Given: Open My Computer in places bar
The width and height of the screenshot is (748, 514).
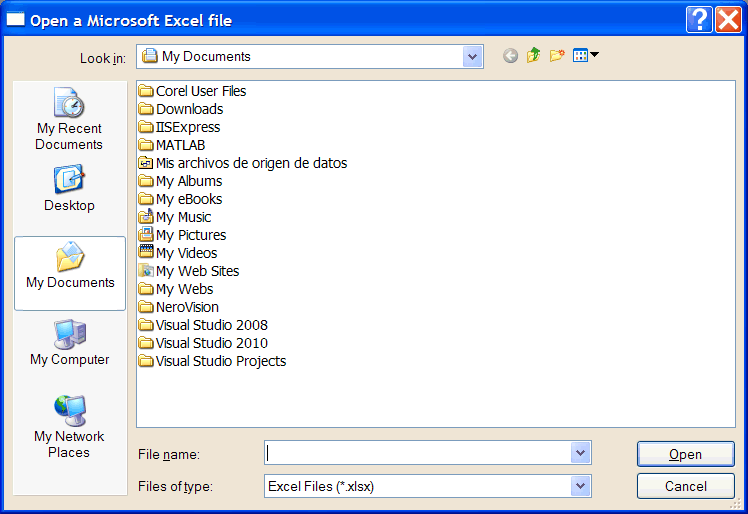Looking at the screenshot, I should point(70,343).
